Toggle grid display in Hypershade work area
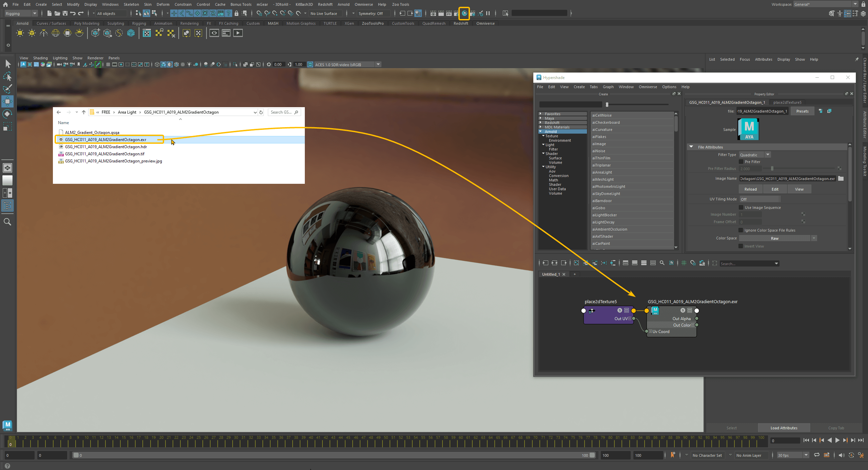Image resolution: width=868 pixels, height=470 pixels. (x=684, y=263)
